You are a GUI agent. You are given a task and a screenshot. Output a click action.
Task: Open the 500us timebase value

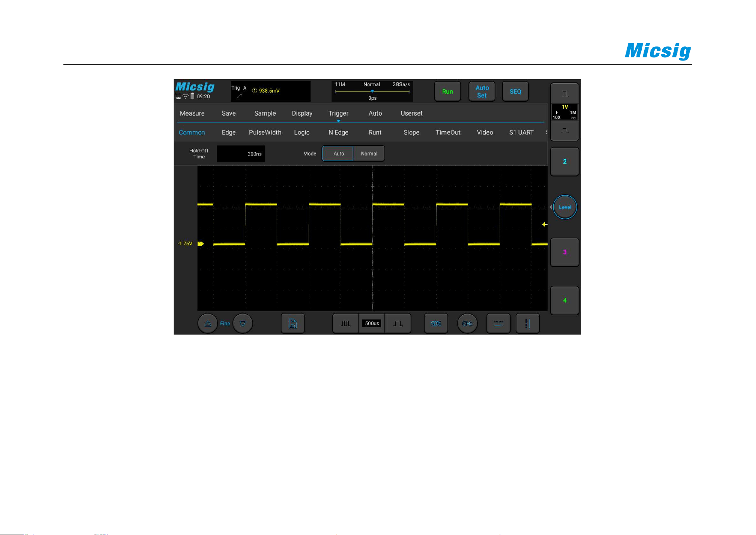[372, 324]
